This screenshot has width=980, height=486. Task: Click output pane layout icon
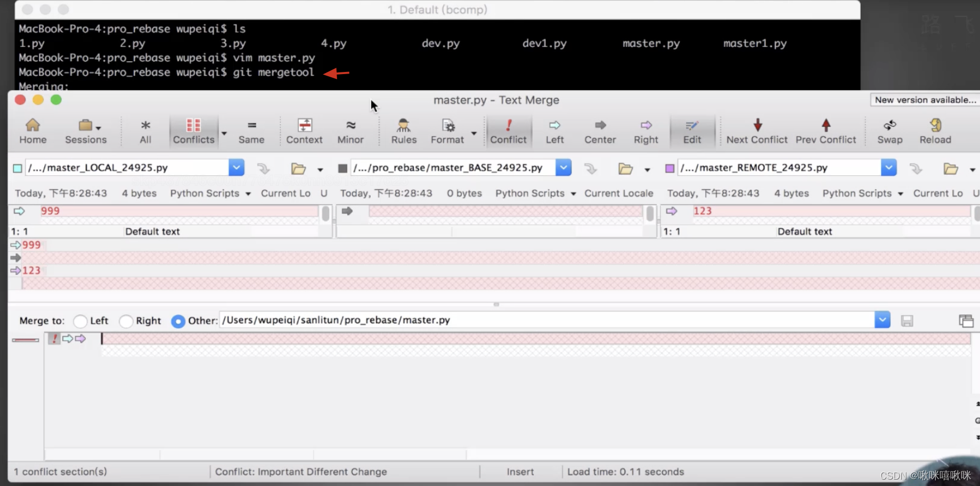(x=966, y=321)
